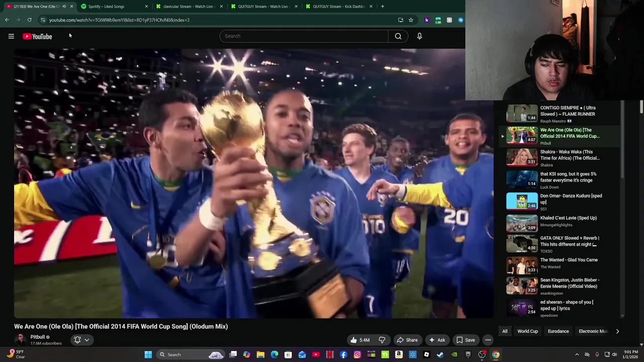
Task: Show hidden system tray icons
Action: point(577,354)
